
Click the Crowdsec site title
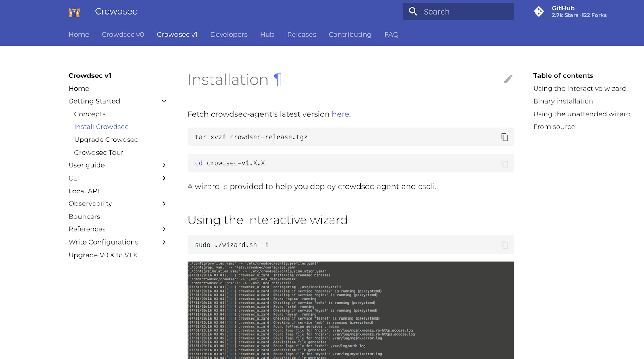(116, 12)
